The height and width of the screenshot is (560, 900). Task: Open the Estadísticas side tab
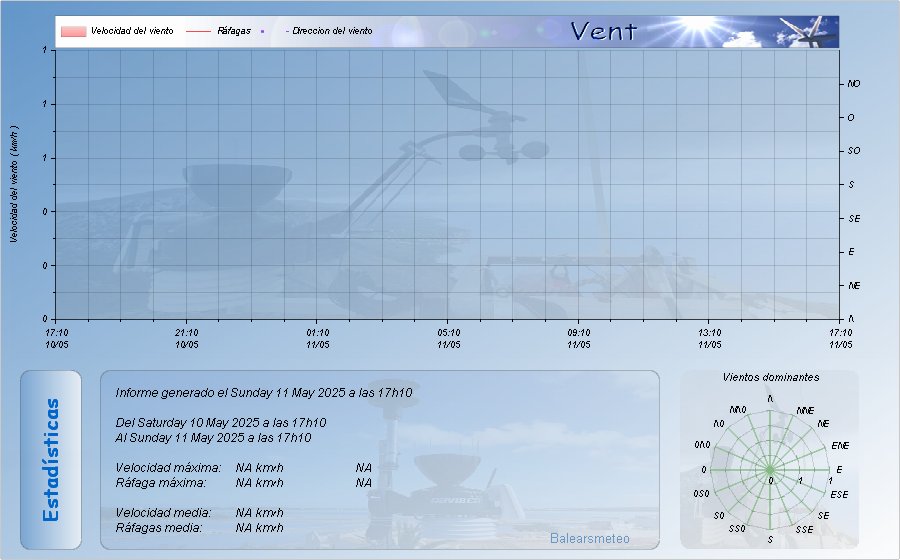[51, 460]
